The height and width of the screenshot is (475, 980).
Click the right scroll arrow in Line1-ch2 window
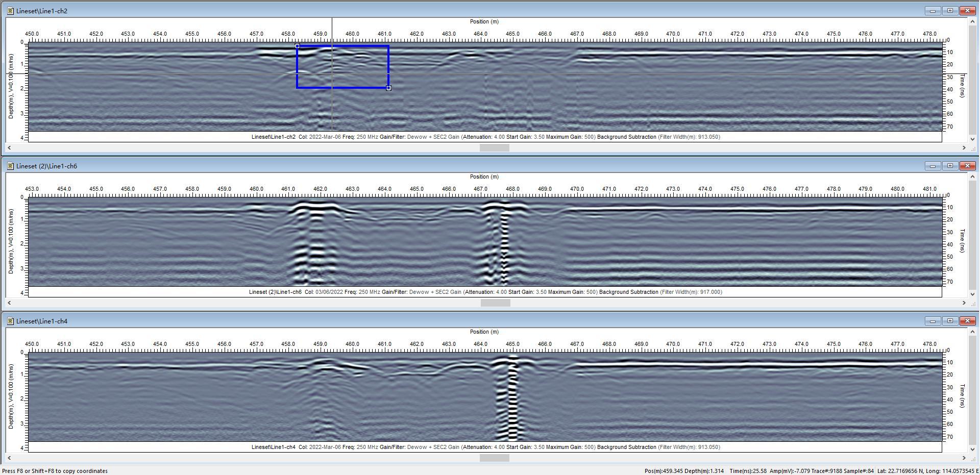(x=964, y=147)
